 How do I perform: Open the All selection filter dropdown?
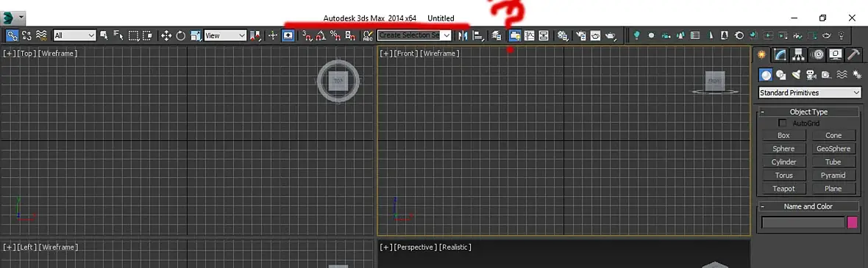(75, 35)
